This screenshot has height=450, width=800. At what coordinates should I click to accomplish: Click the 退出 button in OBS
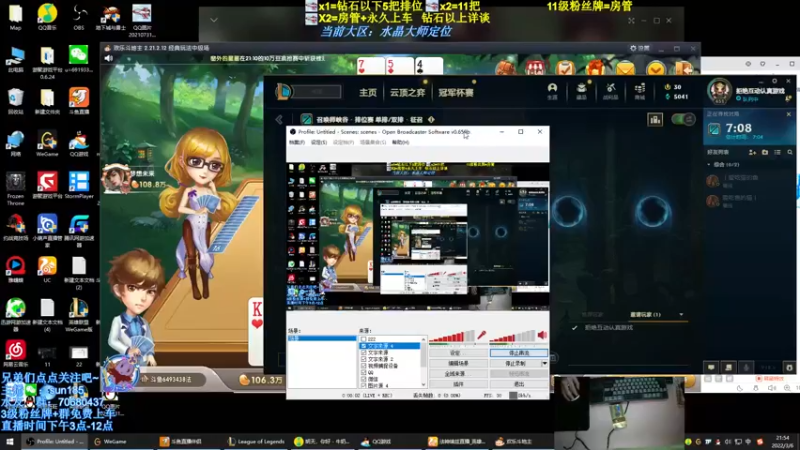[519, 384]
